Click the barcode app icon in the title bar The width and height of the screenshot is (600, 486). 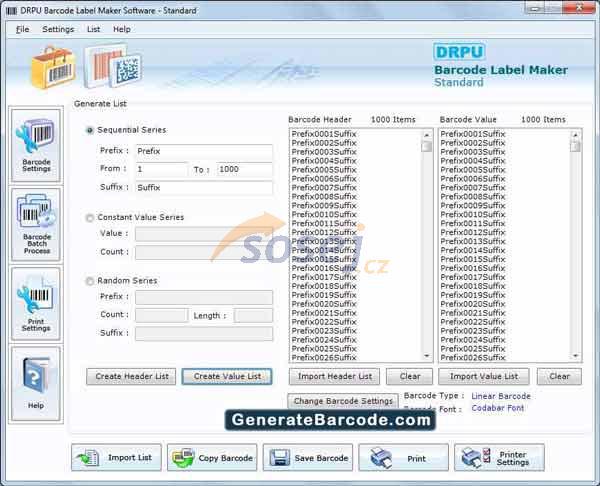[11, 10]
